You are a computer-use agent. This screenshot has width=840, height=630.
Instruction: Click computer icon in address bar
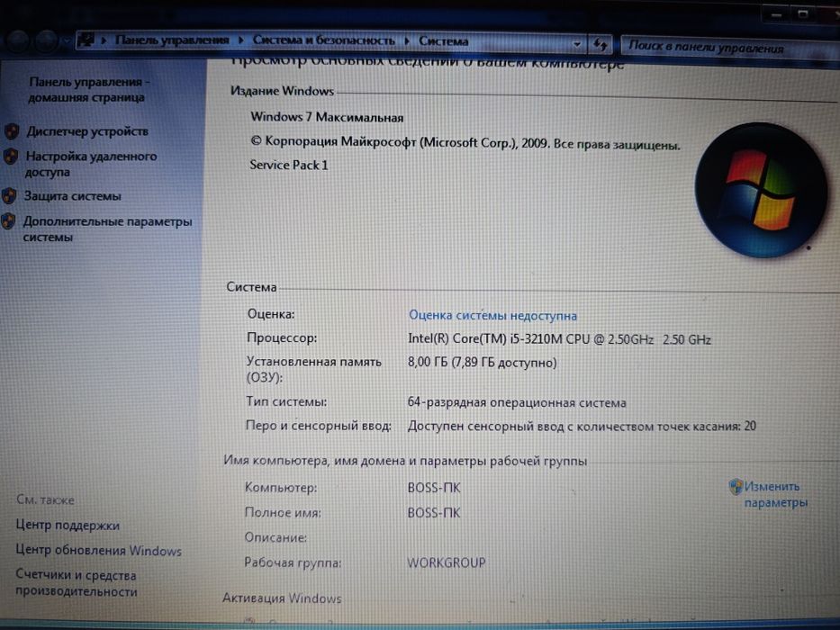pyautogui.click(x=86, y=40)
